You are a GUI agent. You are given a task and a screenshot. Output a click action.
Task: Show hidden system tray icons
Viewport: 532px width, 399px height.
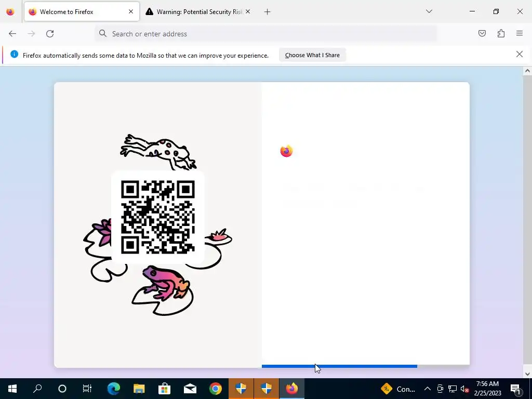(x=428, y=389)
